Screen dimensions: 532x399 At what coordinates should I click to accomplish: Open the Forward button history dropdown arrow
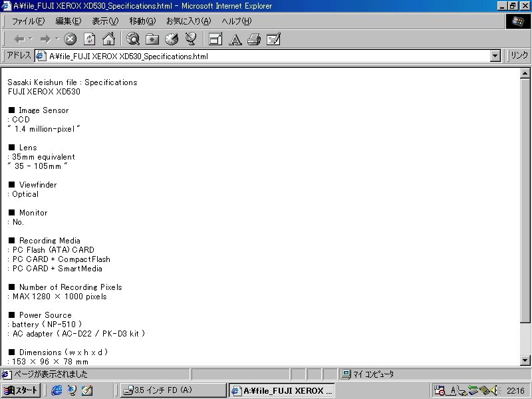(x=57, y=39)
